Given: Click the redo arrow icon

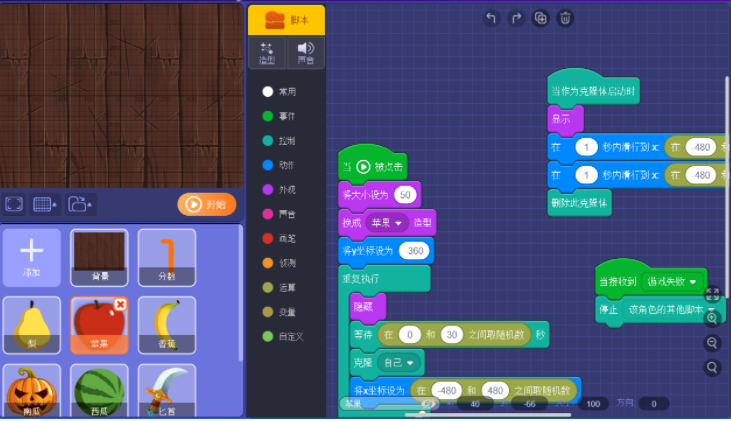Looking at the screenshot, I should pyautogui.click(x=516, y=18).
